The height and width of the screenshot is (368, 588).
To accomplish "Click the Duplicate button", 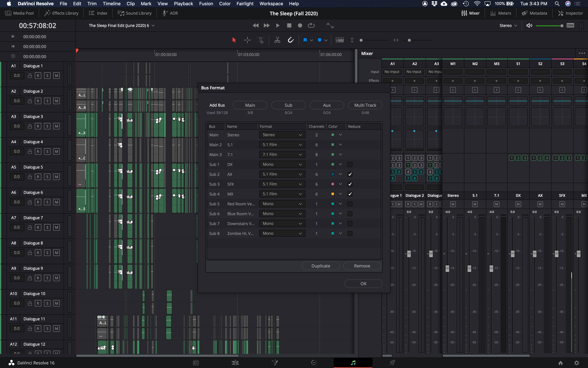I will pyautogui.click(x=320, y=266).
